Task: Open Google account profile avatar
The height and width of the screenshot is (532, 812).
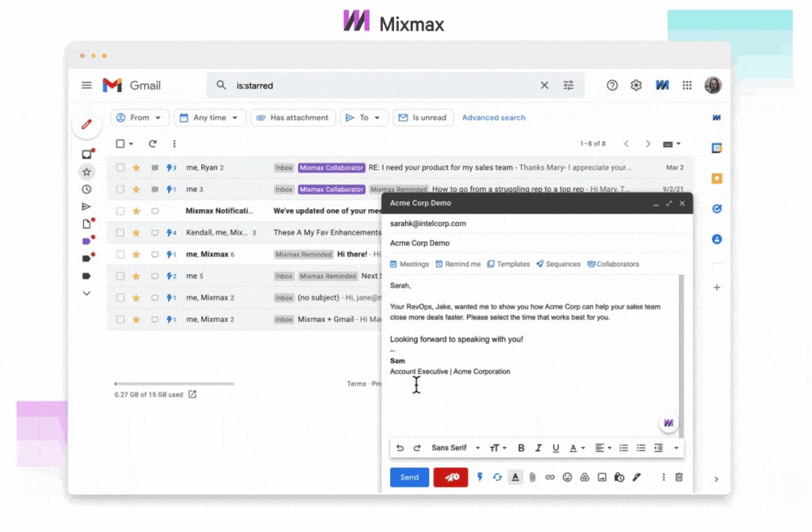Action: (x=713, y=86)
